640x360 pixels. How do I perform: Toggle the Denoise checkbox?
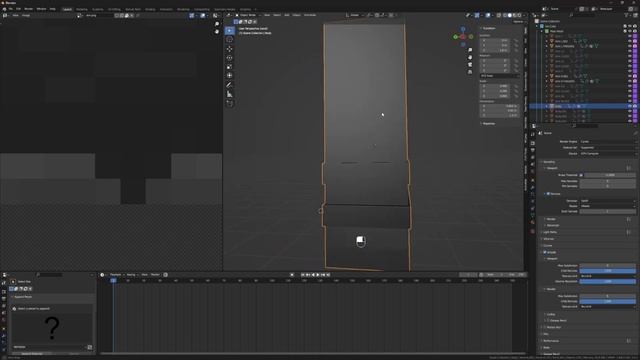[x=548, y=193]
